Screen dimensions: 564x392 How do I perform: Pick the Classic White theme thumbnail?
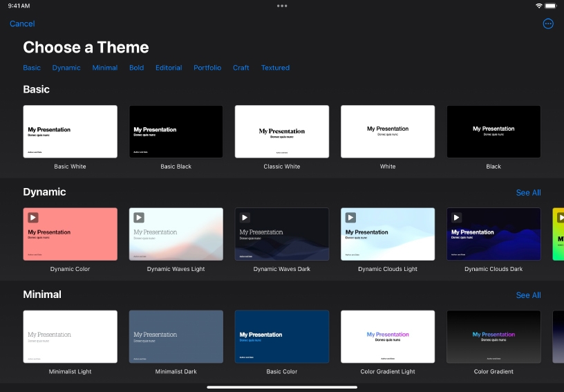[x=282, y=131]
